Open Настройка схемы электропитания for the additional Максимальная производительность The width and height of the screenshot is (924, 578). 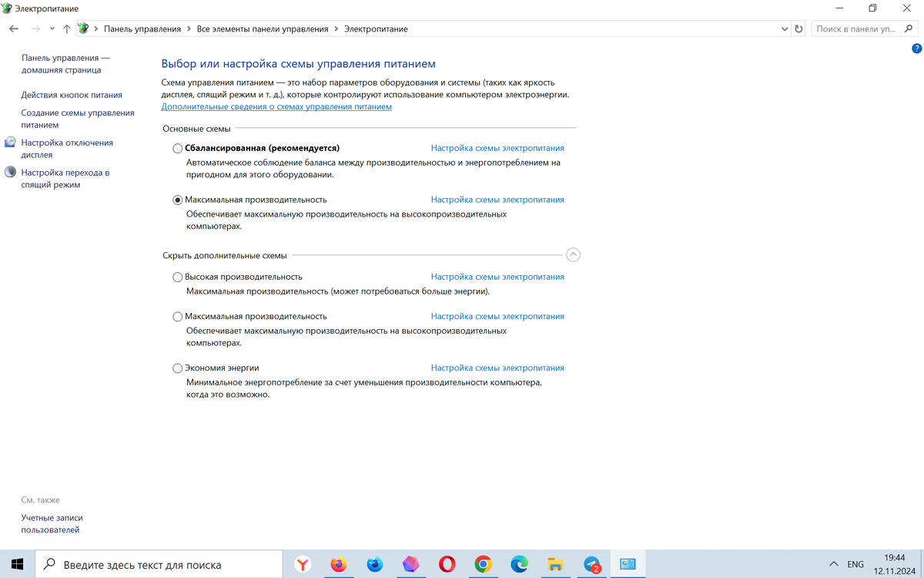pos(497,317)
